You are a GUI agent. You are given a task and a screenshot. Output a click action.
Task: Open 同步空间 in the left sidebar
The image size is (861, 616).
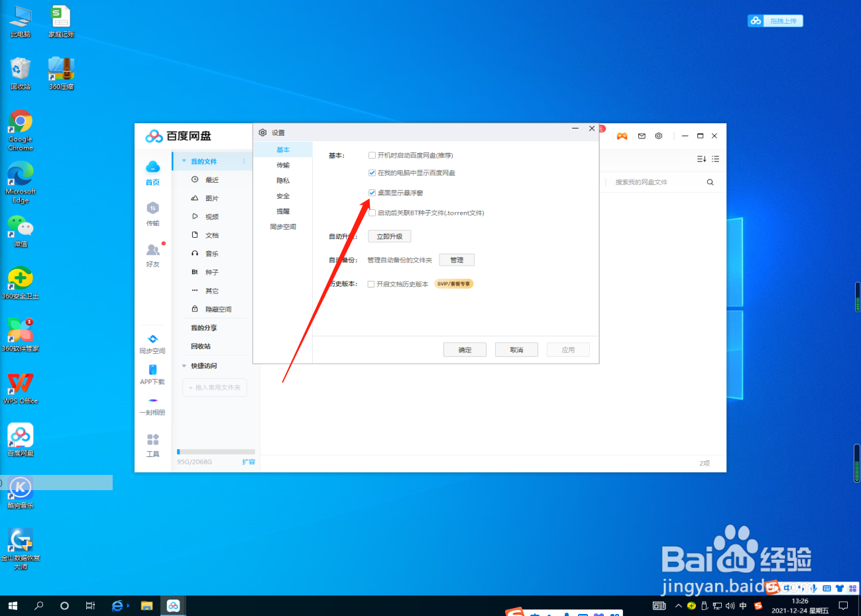coord(152,343)
